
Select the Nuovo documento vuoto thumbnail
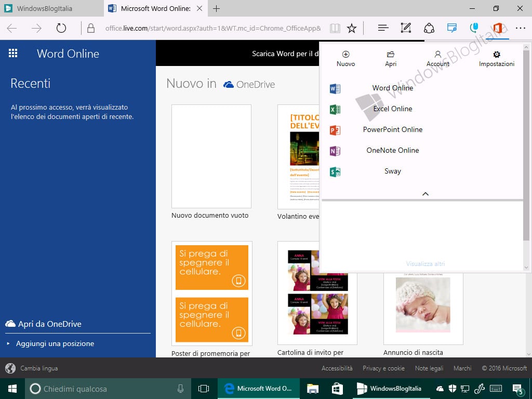pos(211,156)
